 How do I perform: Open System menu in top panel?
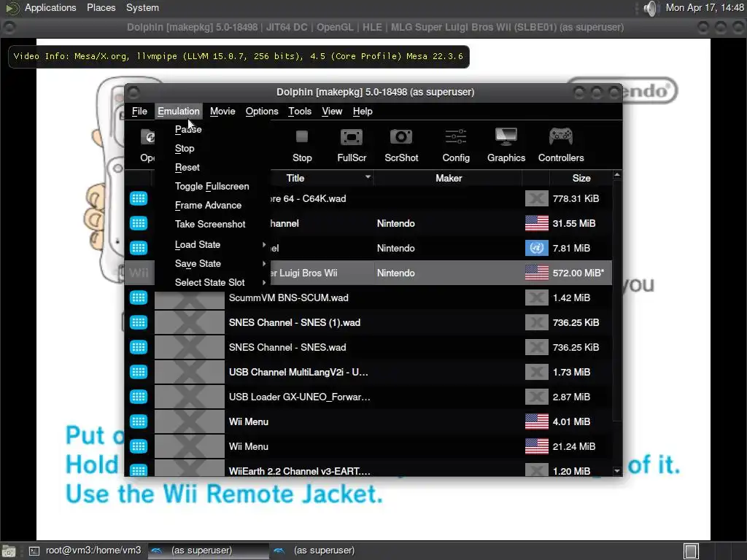point(142,8)
